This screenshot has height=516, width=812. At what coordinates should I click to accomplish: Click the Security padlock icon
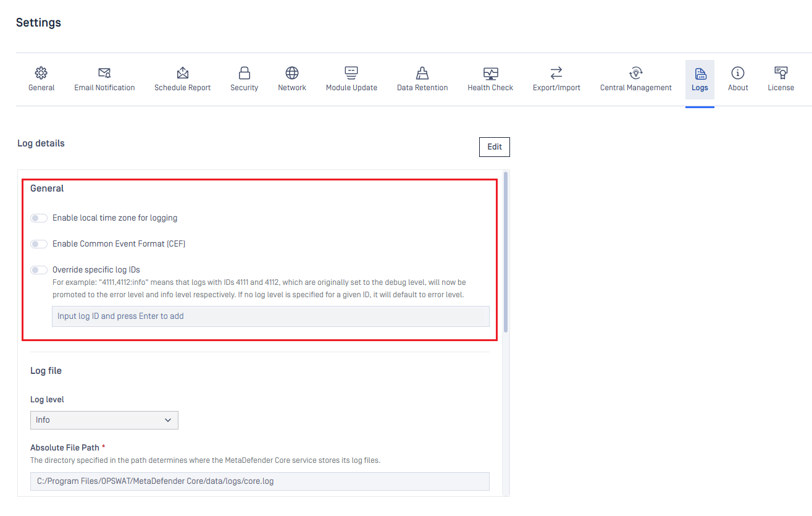tap(245, 73)
